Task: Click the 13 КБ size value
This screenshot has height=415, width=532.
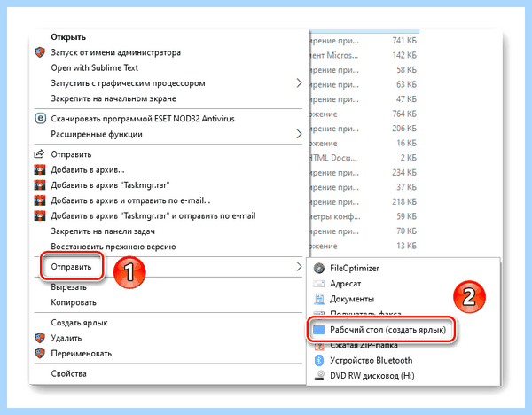Action: point(406,246)
